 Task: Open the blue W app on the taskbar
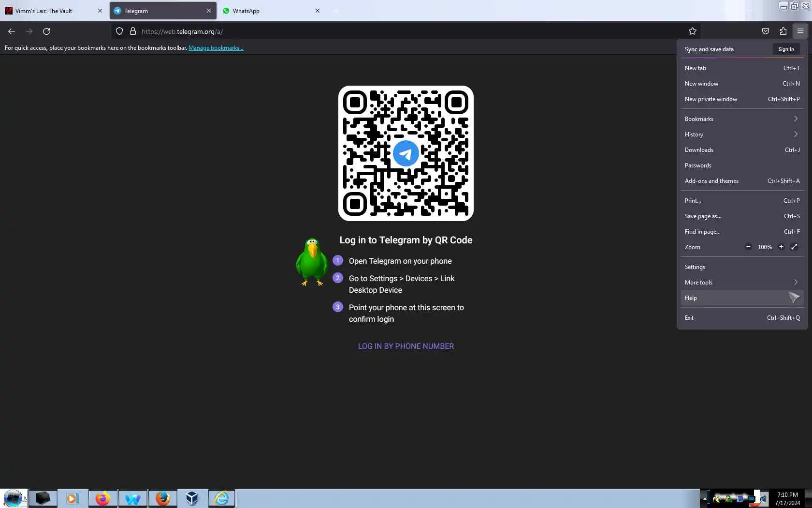[x=132, y=498]
